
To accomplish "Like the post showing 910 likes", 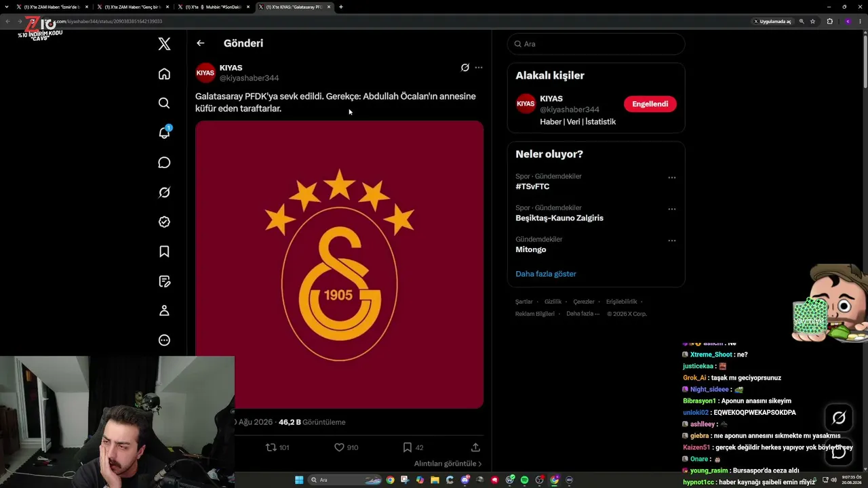I will tap(346, 447).
